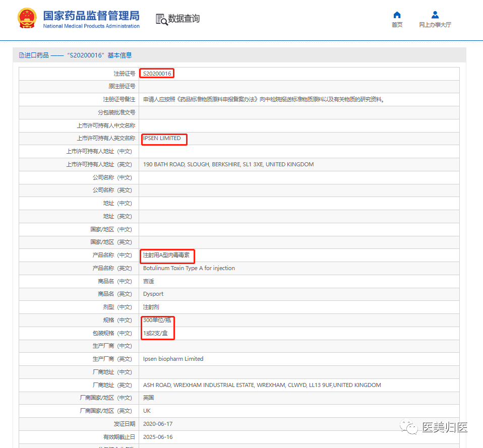Click the 190 BATH ROAD address text
The width and height of the screenshot is (483, 448).
[x=228, y=164]
